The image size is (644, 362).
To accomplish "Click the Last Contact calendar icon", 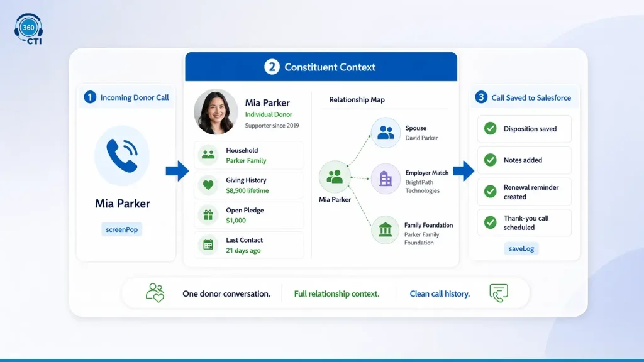I will coord(208,244).
